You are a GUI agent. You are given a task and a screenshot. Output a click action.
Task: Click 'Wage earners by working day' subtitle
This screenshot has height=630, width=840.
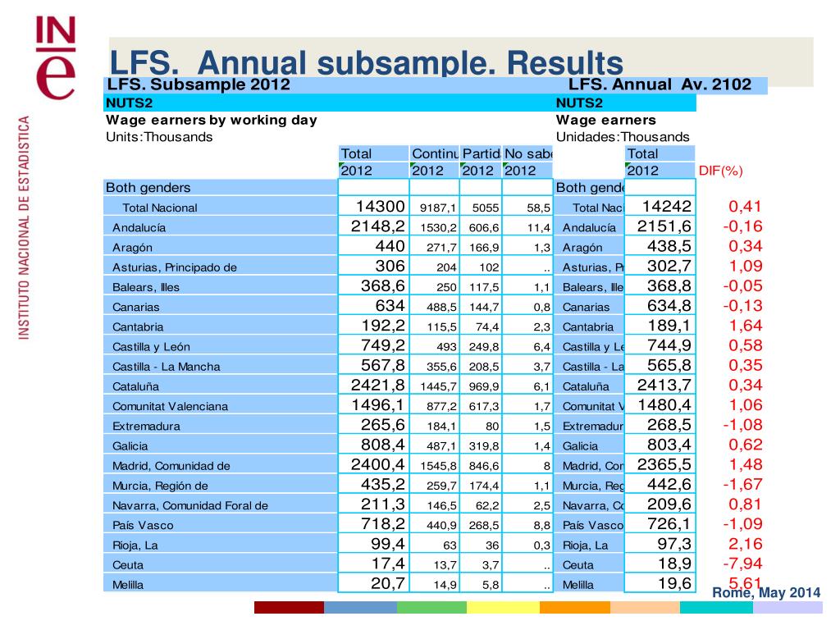pyautogui.click(x=212, y=120)
